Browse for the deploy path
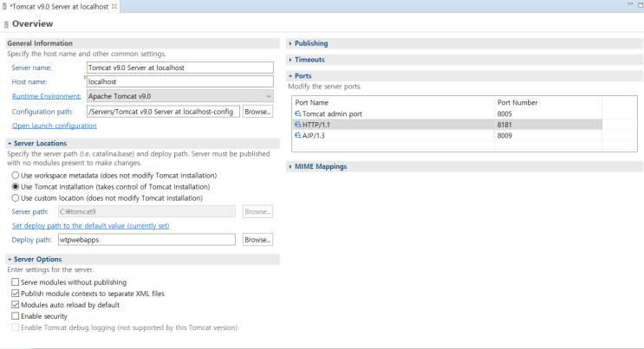This screenshot has height=349, width=644. (x=257, y=240)
